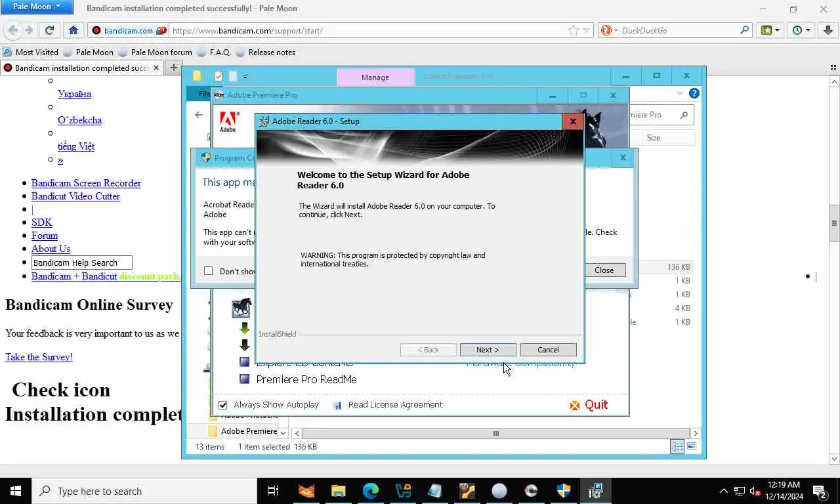Screen dimensions: 840x504
Task: Open Release notes bookmark
Action: (x=266, y=52)
